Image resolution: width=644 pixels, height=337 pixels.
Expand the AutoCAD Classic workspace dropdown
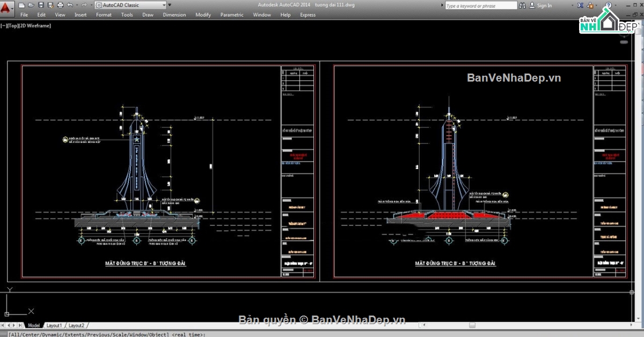point(164,5)
